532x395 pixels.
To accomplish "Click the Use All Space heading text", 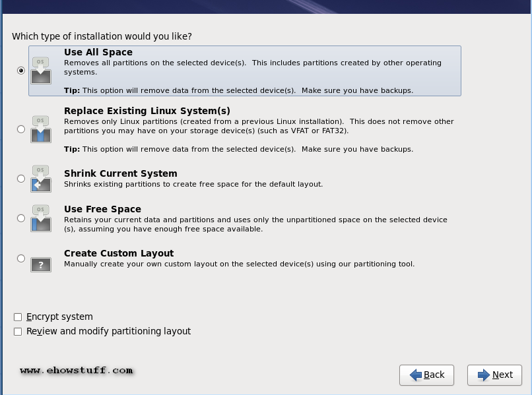I will (x=98, y=52).
